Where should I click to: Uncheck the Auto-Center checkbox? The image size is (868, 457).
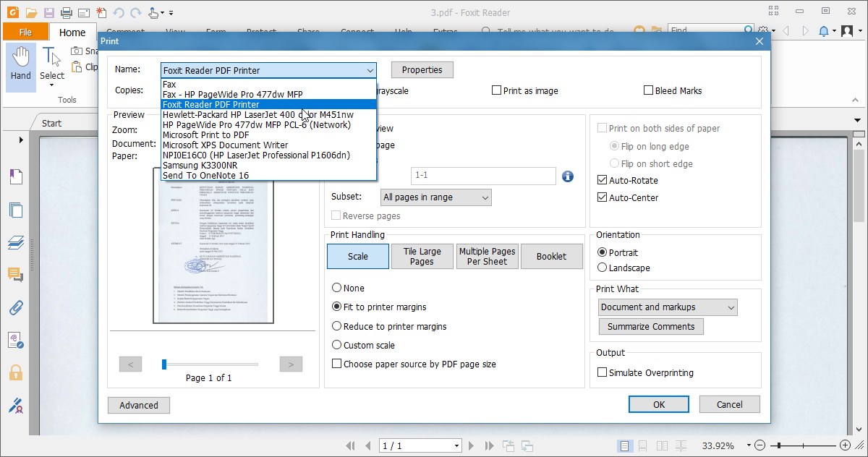pos(603,197)
